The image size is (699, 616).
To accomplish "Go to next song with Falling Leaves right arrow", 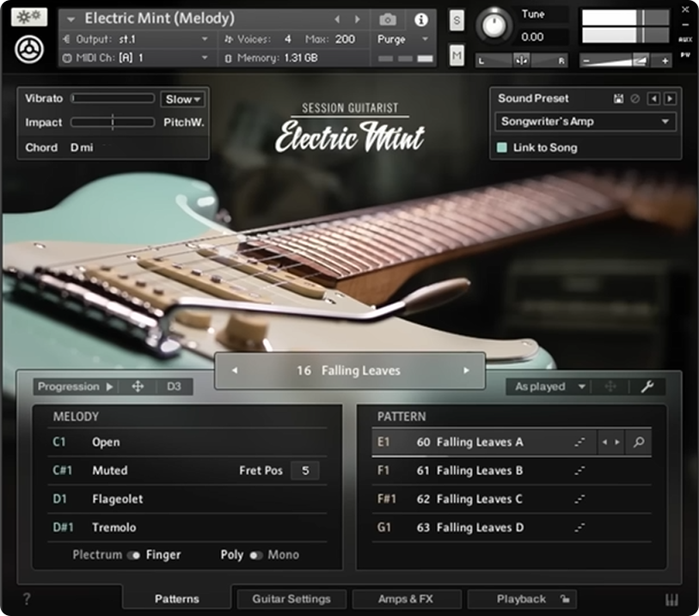I will coord(466,370).
